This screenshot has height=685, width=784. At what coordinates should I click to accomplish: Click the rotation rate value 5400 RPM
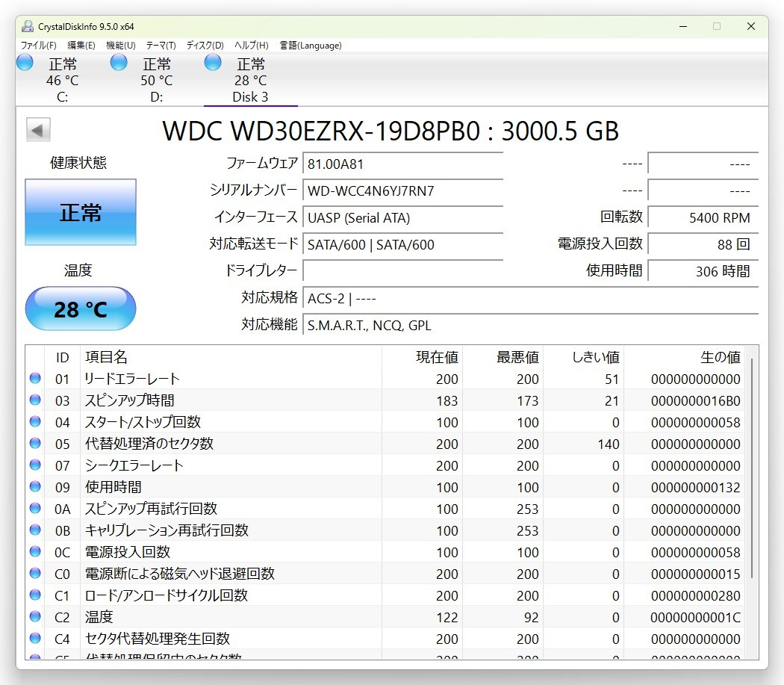703,217
